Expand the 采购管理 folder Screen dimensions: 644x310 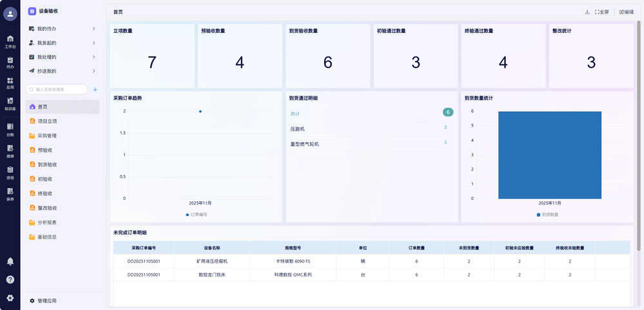(47, 136)
